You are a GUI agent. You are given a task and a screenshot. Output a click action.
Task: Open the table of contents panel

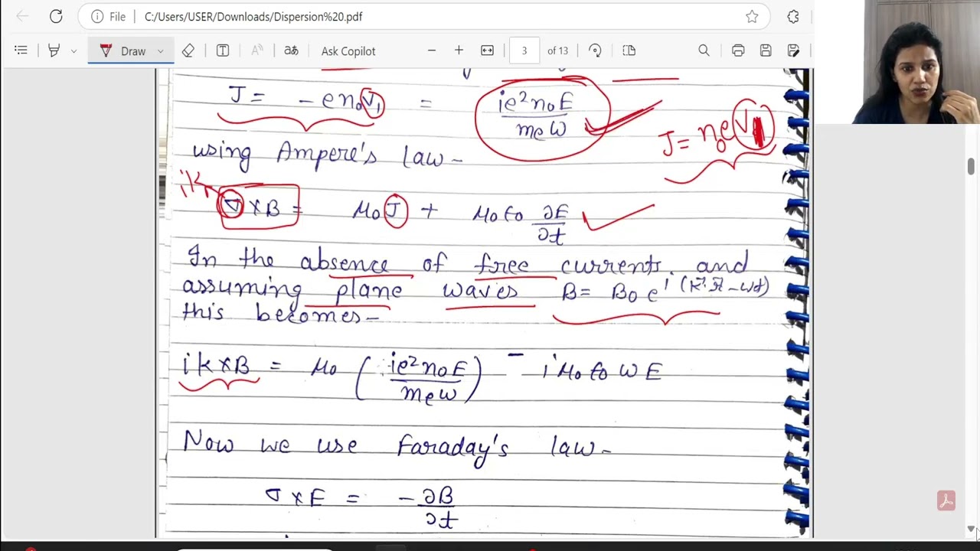click(21, 51)
